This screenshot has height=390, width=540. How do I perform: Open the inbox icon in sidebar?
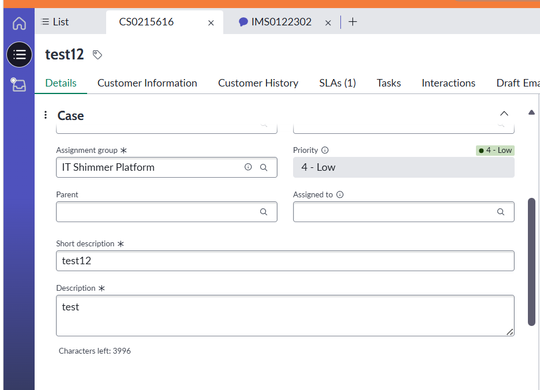pos(18,85)
